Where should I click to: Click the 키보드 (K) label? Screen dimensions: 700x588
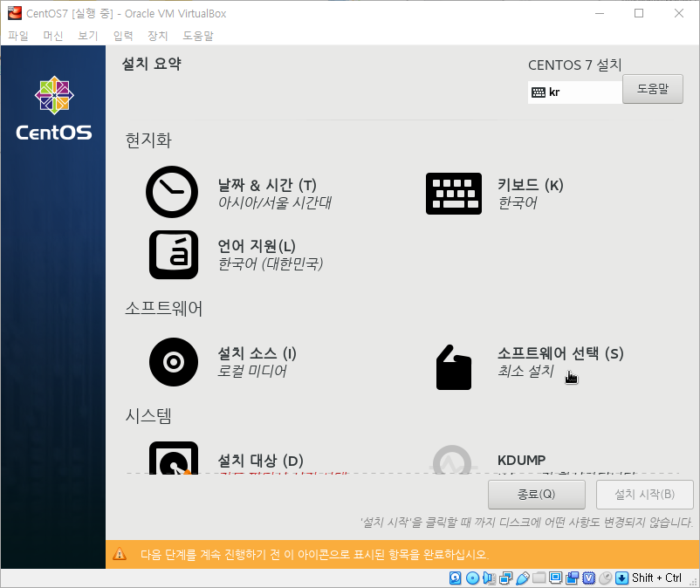(x=531, y=185)
